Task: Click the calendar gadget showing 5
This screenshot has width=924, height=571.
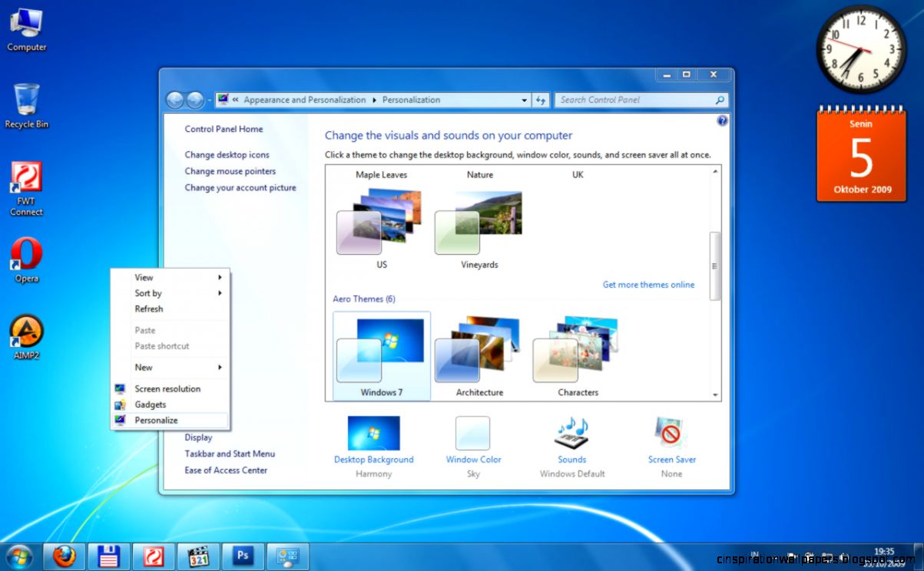Action: point(861,153)
